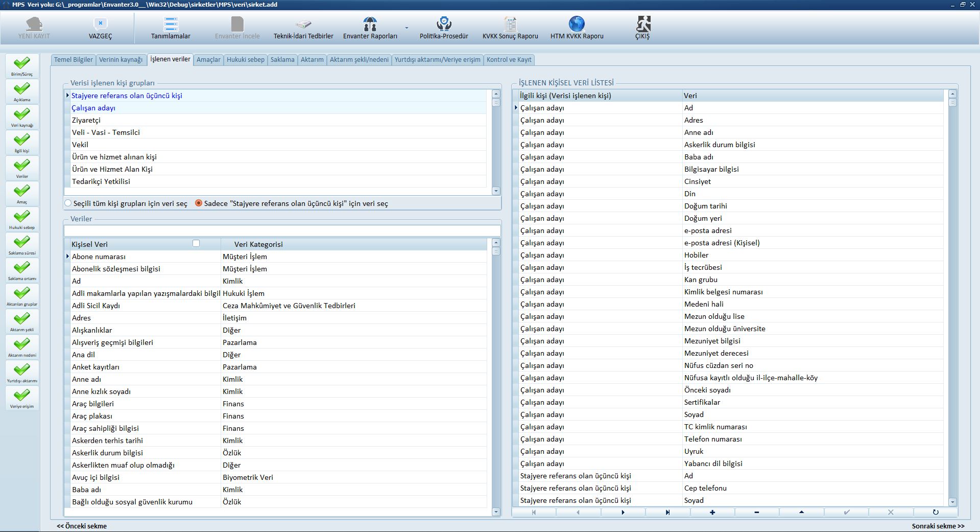Click navigator next record arrow
This screenshot has height=532, width=980.
pos(623,512)
